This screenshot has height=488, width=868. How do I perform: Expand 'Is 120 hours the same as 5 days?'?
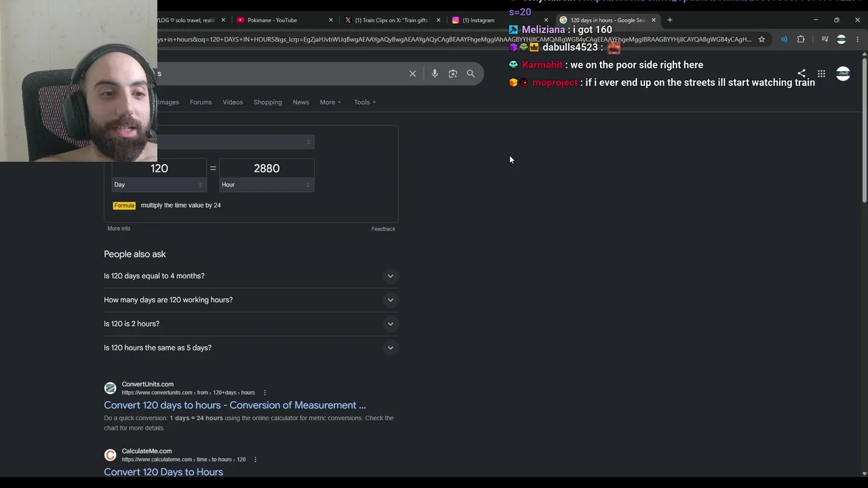(251, 348)
